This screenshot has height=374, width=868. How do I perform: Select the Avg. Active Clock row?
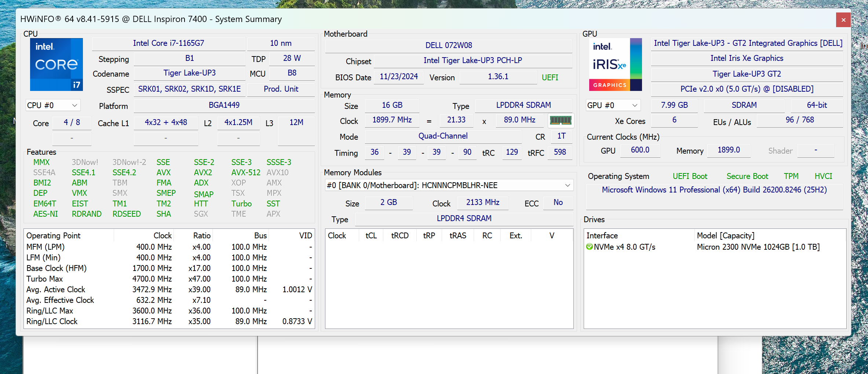[169, 290]
